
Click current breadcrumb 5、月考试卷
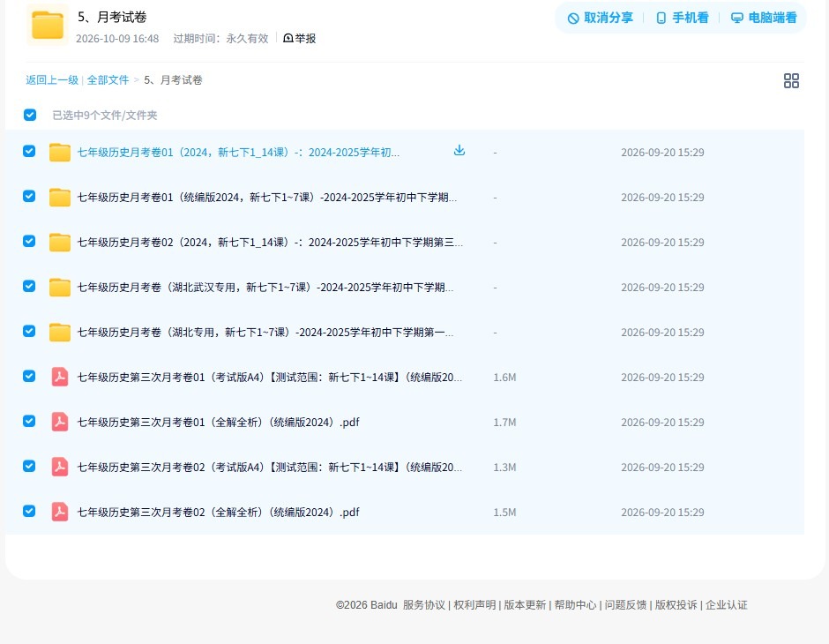click(x=174, y=80)
